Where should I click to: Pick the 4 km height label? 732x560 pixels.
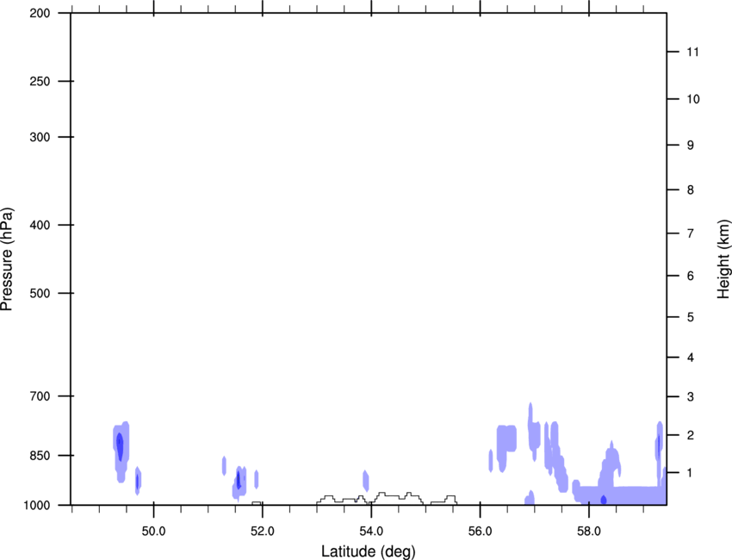coord(691,358)
